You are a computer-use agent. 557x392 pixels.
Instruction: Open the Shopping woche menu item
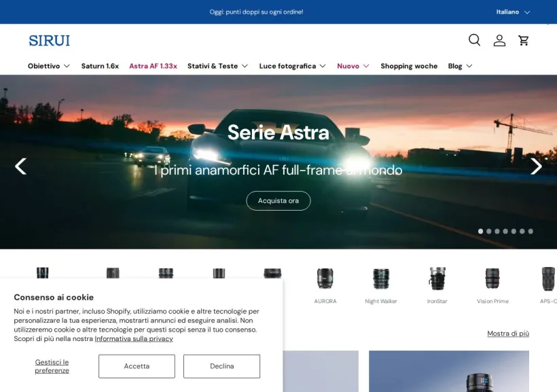[x=409, y=66]
